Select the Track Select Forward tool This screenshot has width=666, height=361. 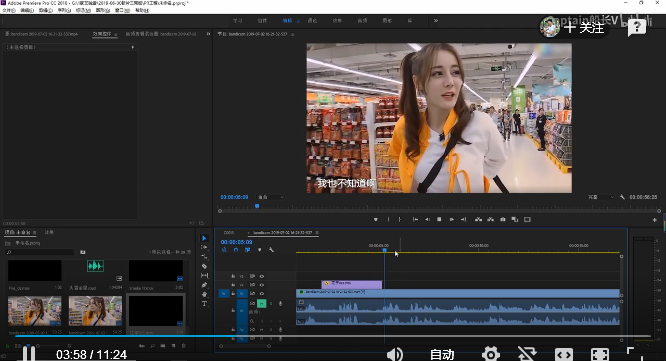pyautogui.click(x=204, y=248)
